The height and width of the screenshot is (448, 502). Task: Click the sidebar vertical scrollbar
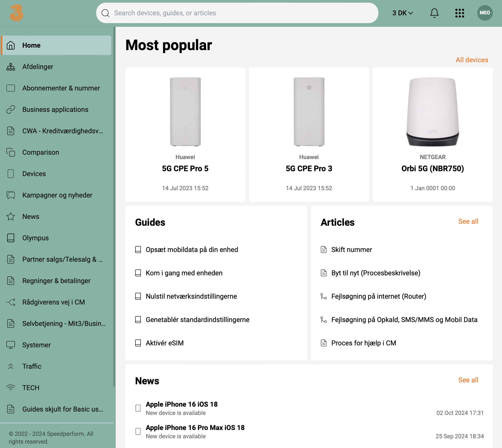(114, 207)
